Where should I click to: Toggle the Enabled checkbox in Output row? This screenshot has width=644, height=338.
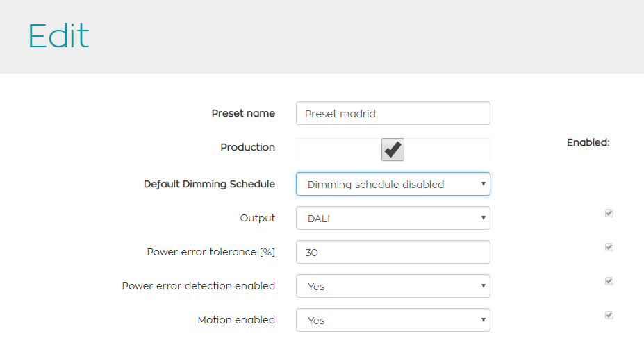[609, 213]
